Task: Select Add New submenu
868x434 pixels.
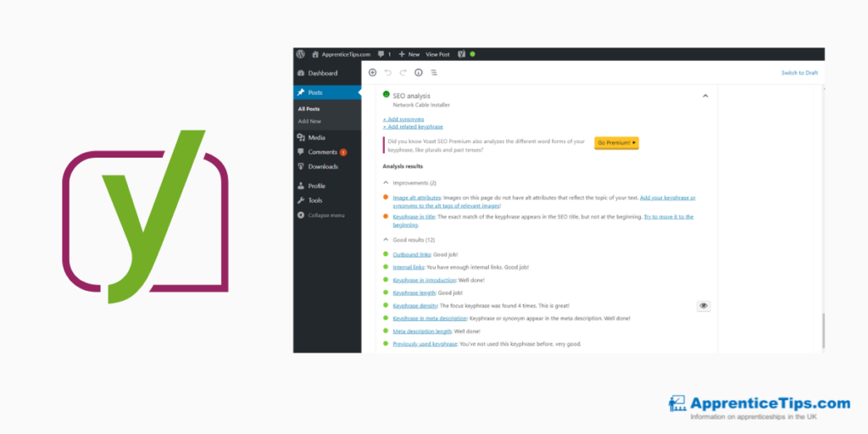Action: 309,121
